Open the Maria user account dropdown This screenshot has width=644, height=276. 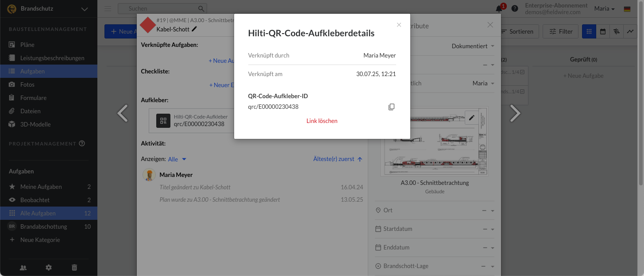604,9
